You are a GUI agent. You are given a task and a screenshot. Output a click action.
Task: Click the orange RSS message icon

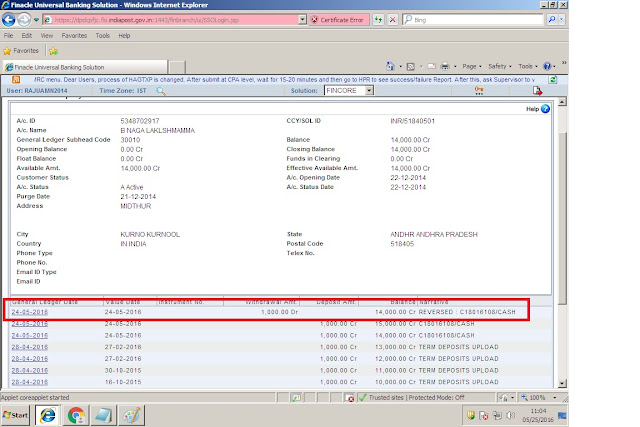click(16, 80)
